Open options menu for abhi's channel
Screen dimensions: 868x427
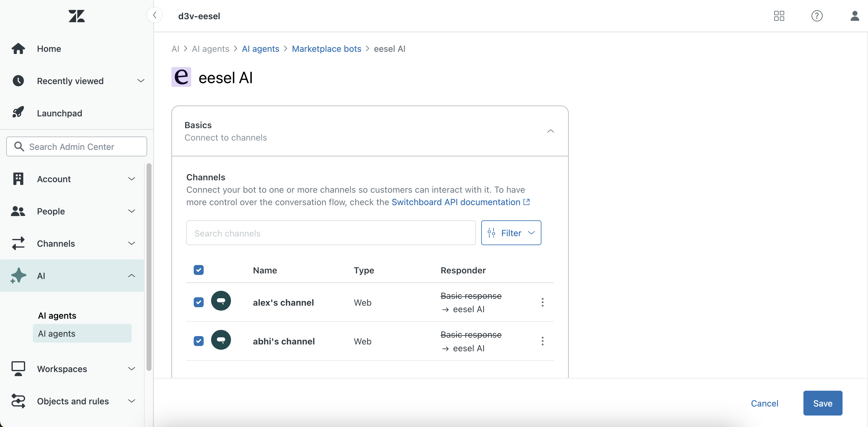point(542,341)
